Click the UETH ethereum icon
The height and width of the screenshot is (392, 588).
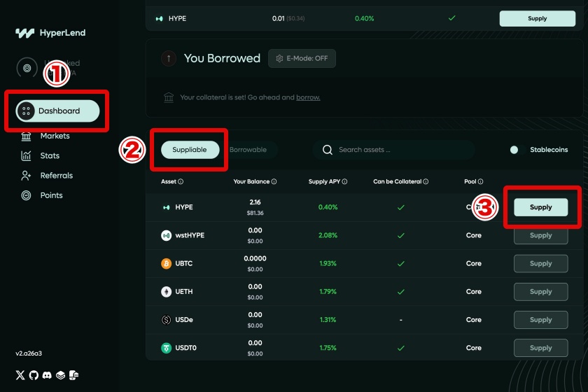pyautogui.click(x=166, y=292)
